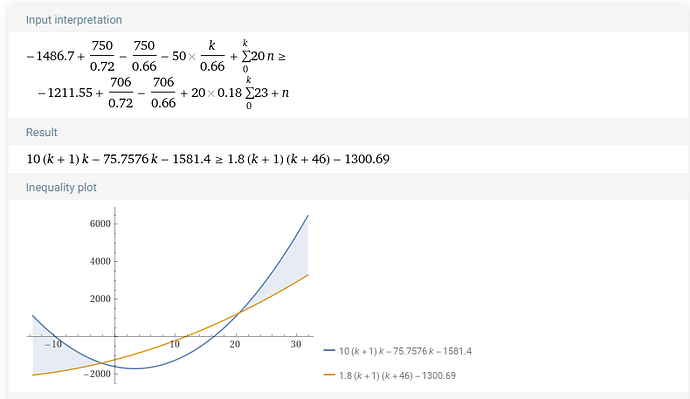Screen dimensions: 690x399
Task: Click the curves' intersection near k = 20
Action: tap(239, 313)
